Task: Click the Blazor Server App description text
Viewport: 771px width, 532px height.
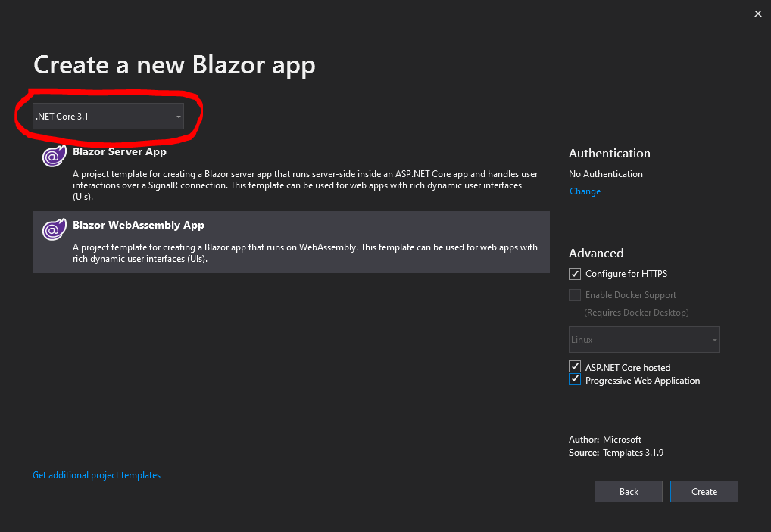Action: (x=305, y=185)
